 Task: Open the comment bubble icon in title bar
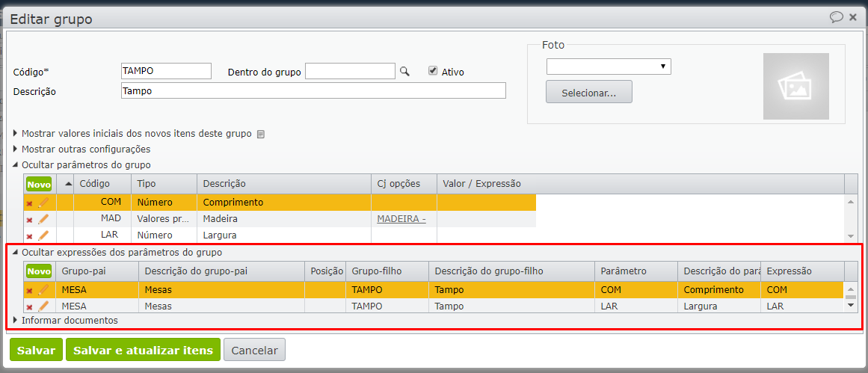pyautogui.click(x=836, y=17)
